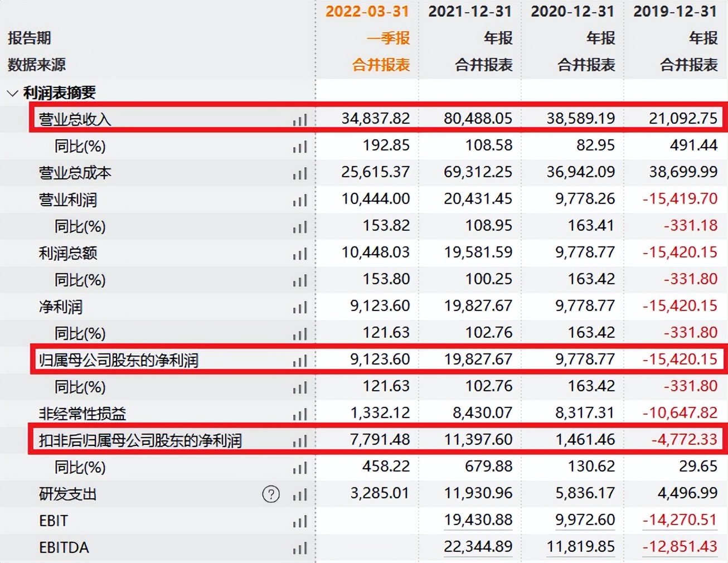Open chart icon for 扣非后归属母公司股东的净利润 row
This screenshot has width=728, height=563.
300,440
